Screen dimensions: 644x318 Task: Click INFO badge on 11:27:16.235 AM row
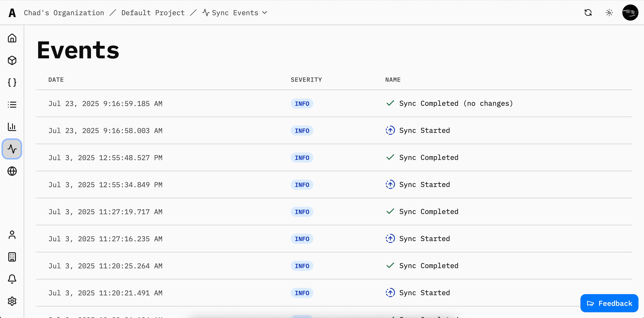tap(302, 239)
